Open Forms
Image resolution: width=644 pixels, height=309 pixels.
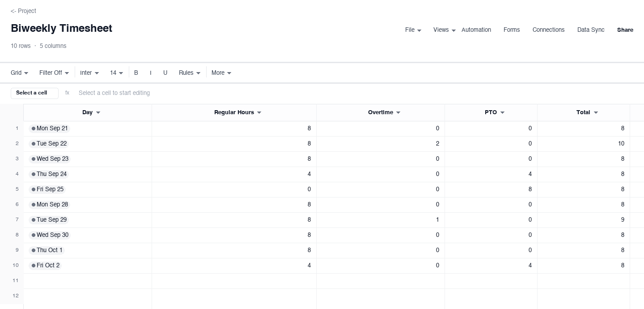(x=512, y=30)
